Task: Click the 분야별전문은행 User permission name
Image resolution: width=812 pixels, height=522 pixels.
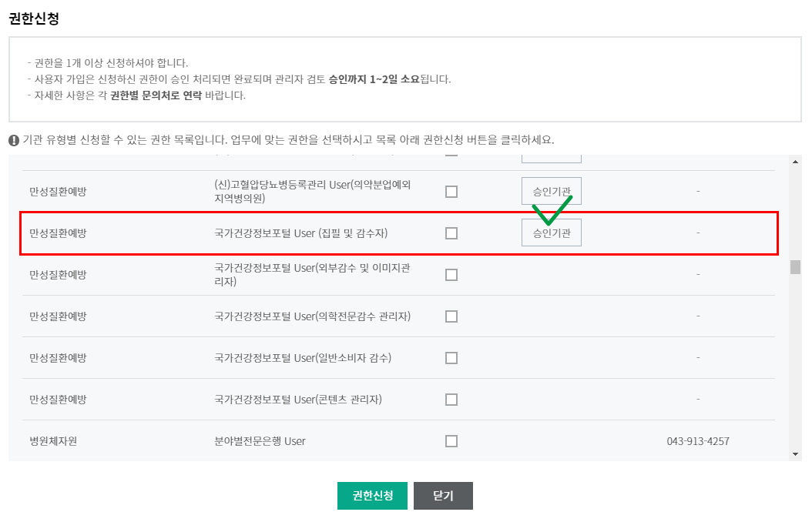Action: 260,441
